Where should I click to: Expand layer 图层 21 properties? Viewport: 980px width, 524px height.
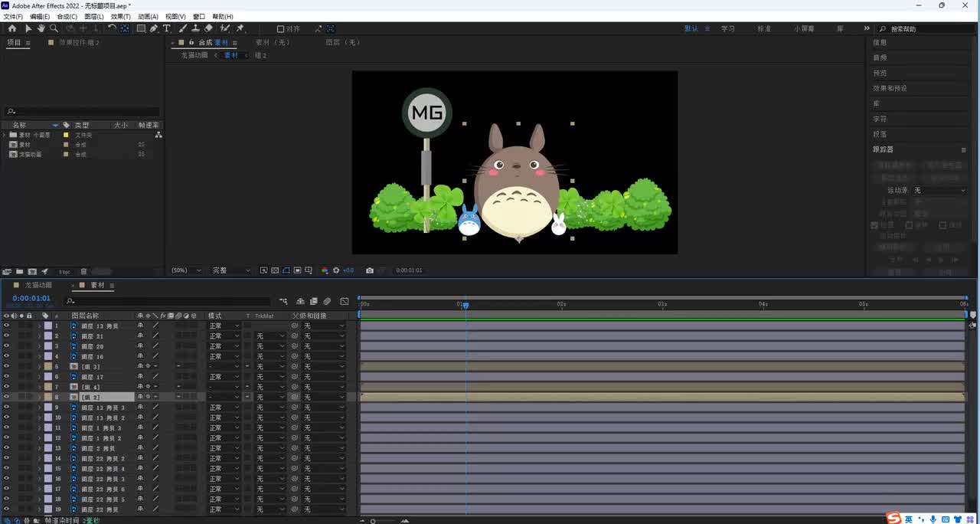click(39, 336)
